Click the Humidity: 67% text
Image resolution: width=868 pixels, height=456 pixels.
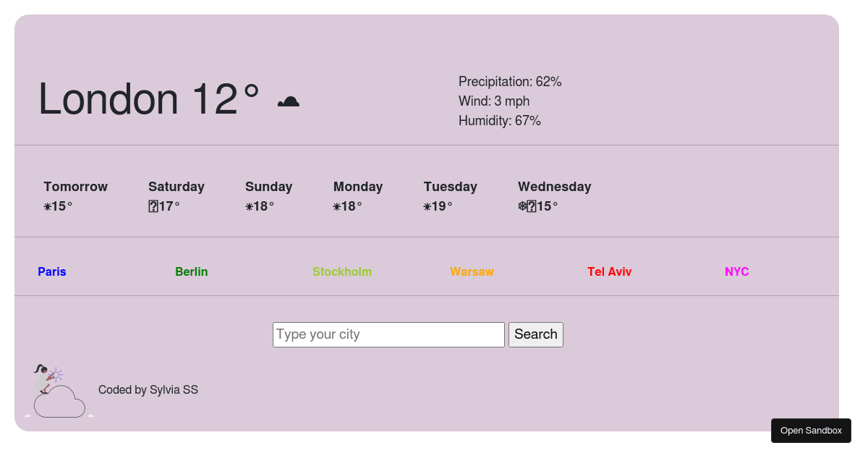pos(500,121)
